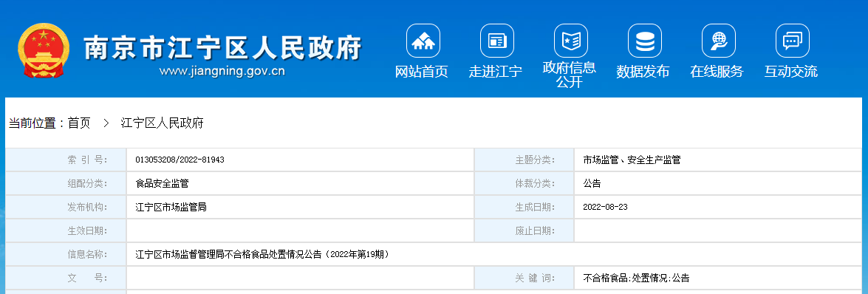Select the 2022-08-23 creation date
This screenshot has width=868, height=294.
coord(605,207)
